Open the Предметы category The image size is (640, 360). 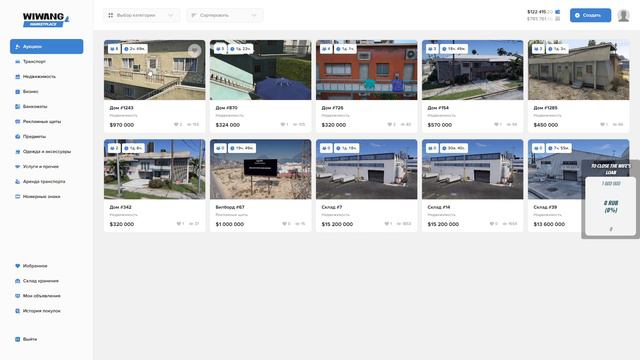(x=34, y=136)
